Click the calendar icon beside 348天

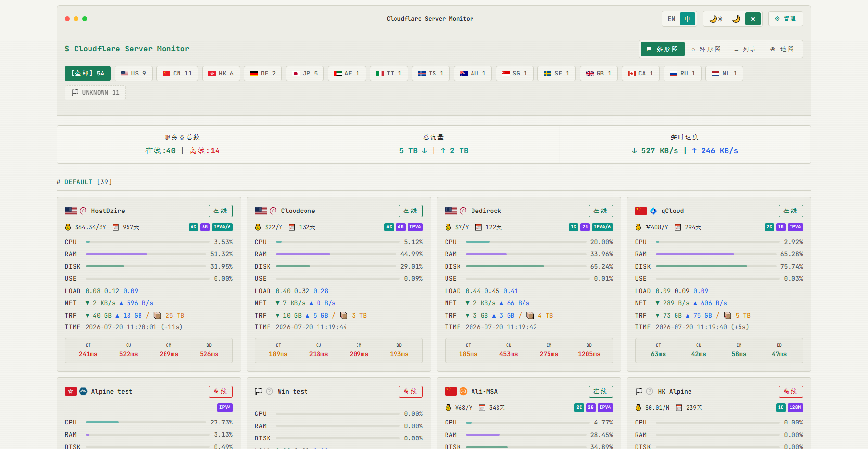[x=482, y=408]
